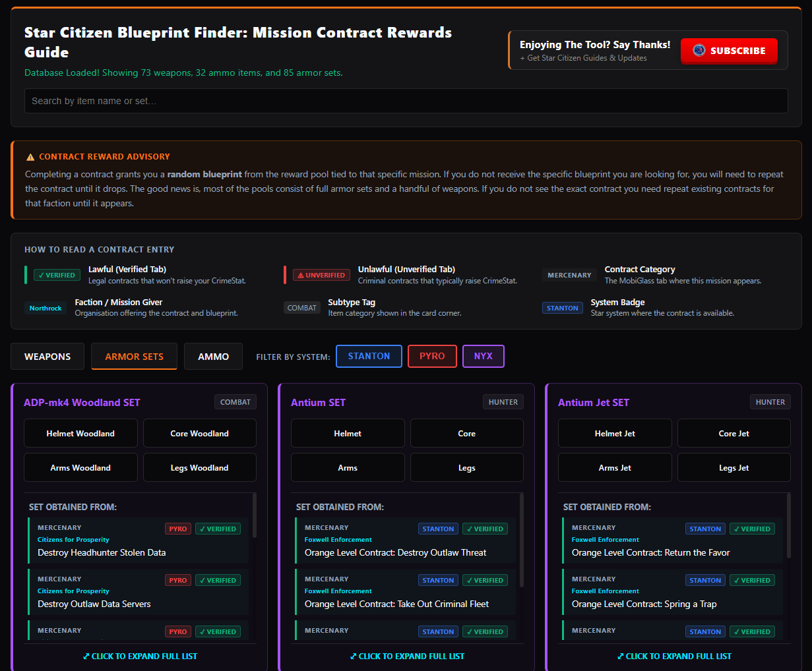Click the HUNTER tag on Antium Jet card
Viewport: 812px width, 671px height.
tap(770, 402)
